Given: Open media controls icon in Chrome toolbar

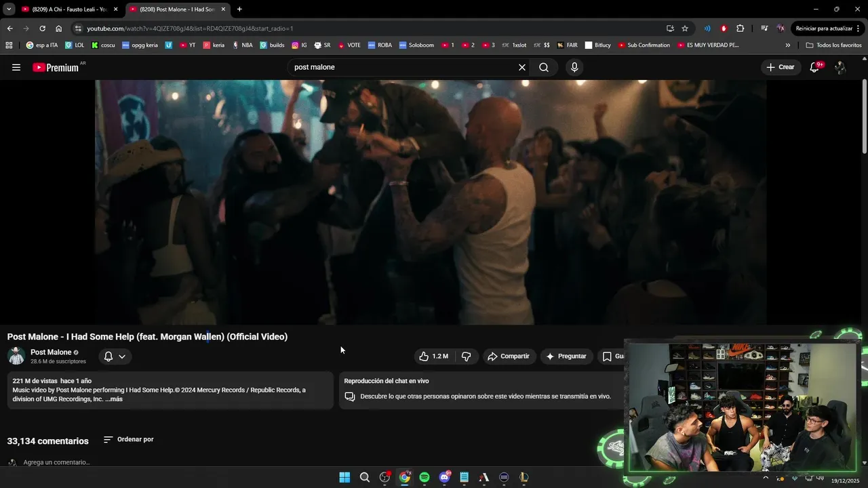Looking at the screenshot, I should tap(764, 28).
